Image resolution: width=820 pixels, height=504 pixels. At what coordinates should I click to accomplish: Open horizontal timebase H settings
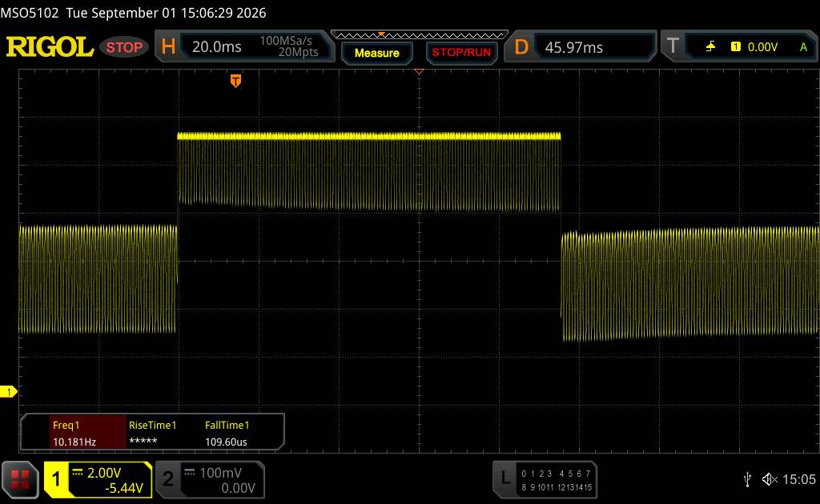click(x=168, y=47)
